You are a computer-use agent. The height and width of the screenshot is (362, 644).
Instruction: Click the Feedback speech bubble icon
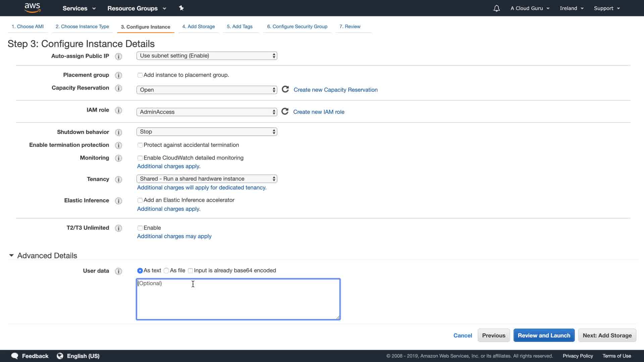pos(15,356)
